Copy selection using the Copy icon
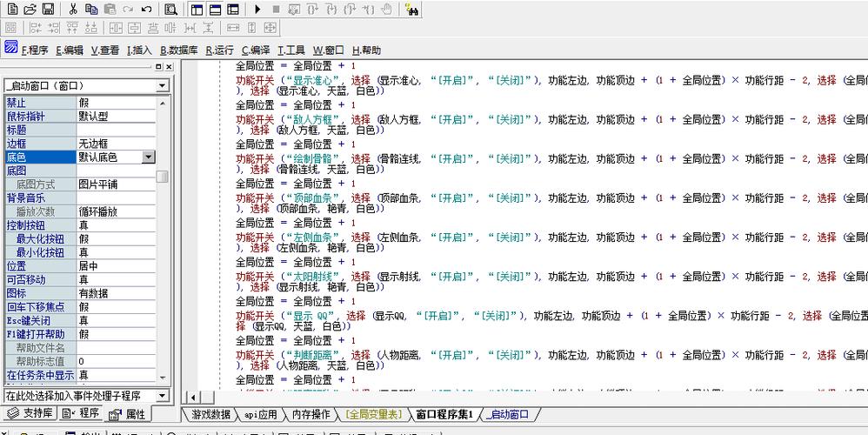Viewport: 868px width, 435px height. pyautogui.click(x=90, y=10)
